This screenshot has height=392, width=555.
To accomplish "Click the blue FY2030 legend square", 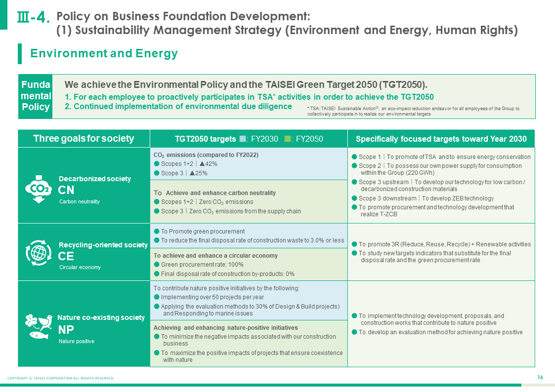I will pos(243,139).
